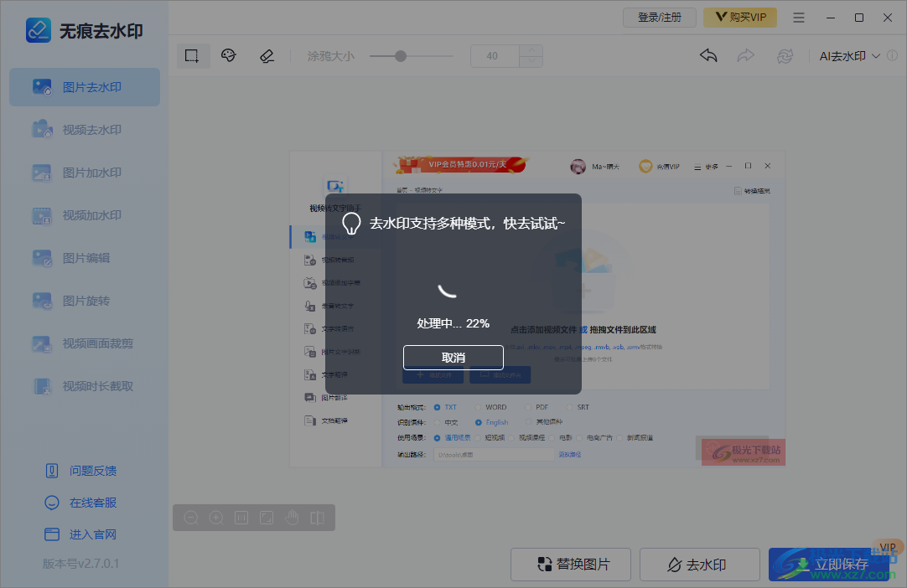Click the 登录/注册 button
This screenshot has width=907, height=588.
click(660, 18)
